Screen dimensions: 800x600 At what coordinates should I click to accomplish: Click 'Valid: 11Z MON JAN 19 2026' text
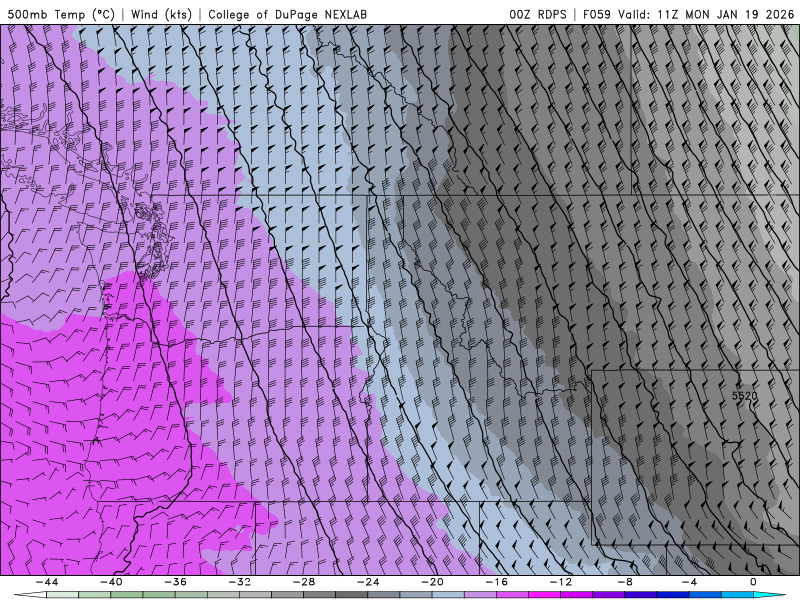pos(706,14)
